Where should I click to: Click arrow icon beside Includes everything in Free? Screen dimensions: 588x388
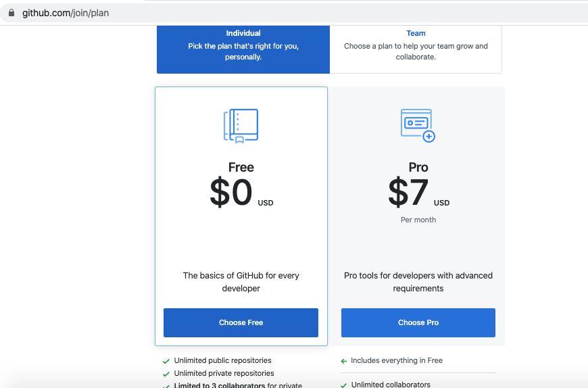pyautogui.click(x=343, y=361)
